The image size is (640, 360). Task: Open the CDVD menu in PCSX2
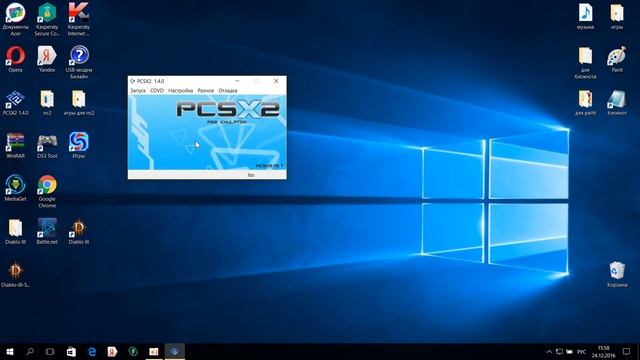coord(157,91)
